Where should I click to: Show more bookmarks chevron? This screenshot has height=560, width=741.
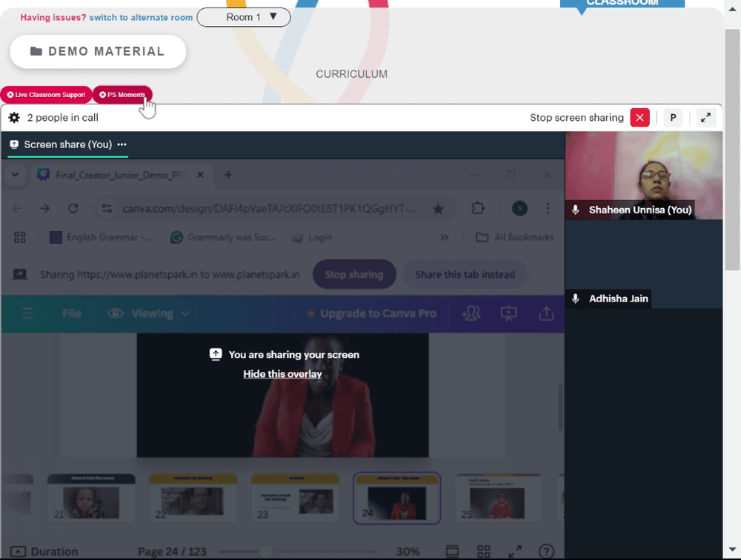(444, 237)
